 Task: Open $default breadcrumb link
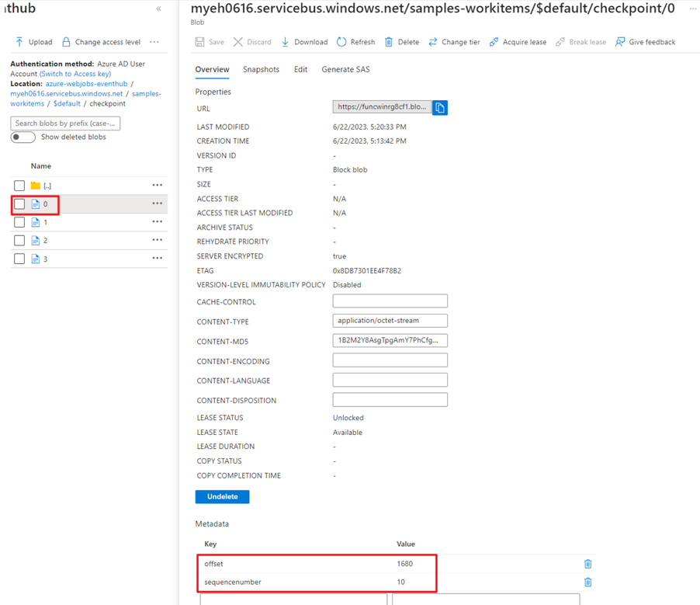pyautogui.click(x=67, y=103)
